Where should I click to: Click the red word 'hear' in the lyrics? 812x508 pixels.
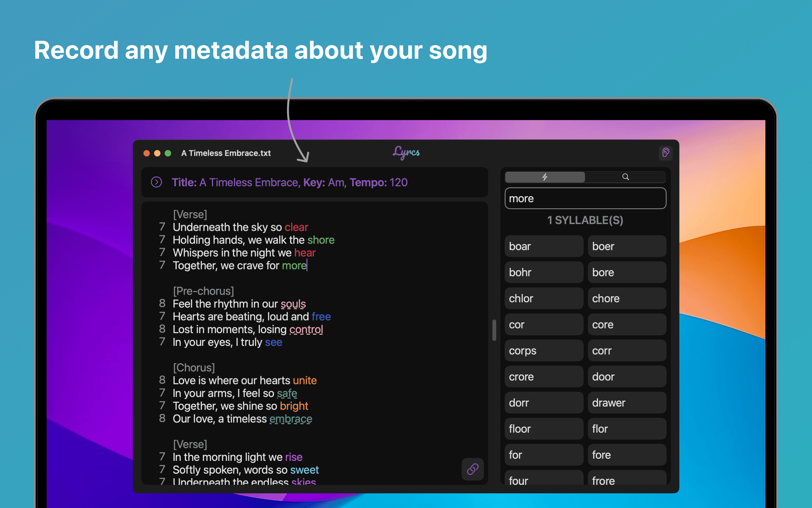coord(305,253)
